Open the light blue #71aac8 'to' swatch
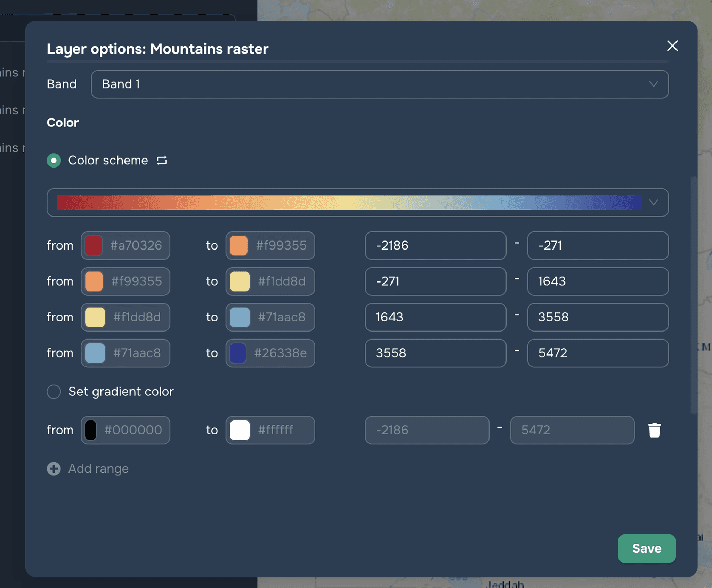The height and width of the screenshot is (588, 712). pyautogui.click(x=240, y=317)
